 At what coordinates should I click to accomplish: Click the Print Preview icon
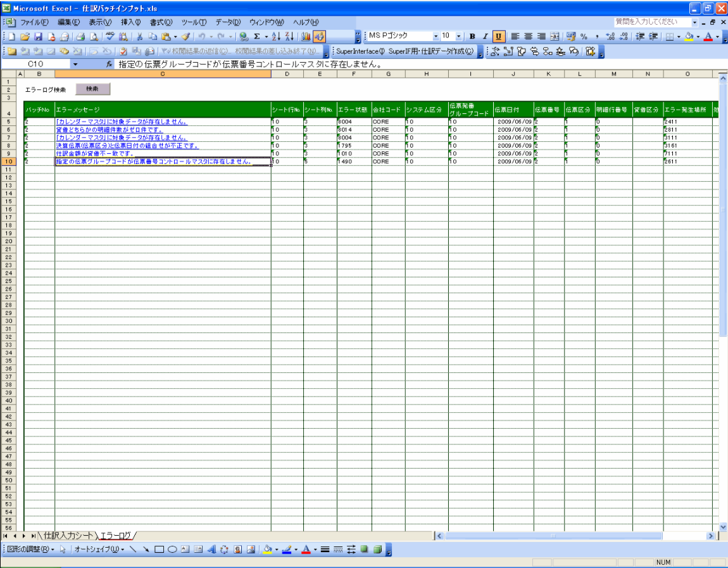coord(94,37)
